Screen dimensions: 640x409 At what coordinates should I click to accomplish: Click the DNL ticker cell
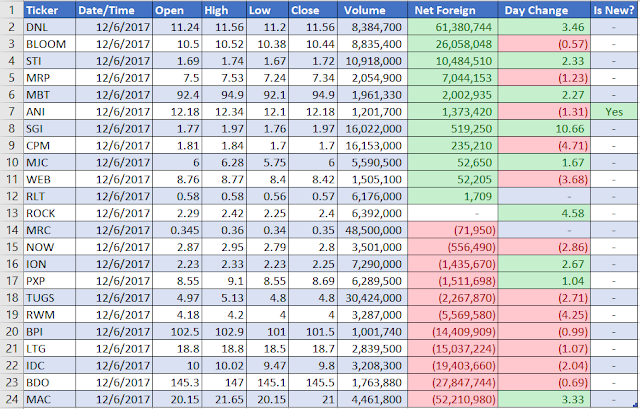49,27
